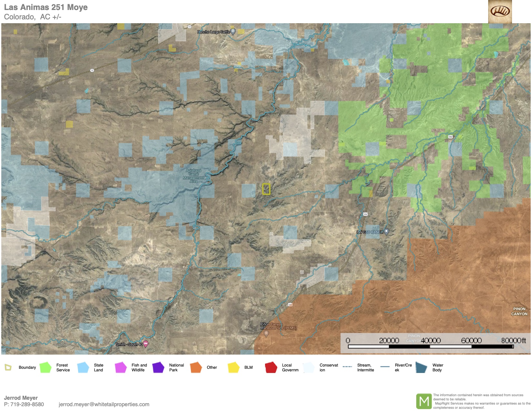
Task: Select the Water Body legend icon
Action: coord(421,367)
